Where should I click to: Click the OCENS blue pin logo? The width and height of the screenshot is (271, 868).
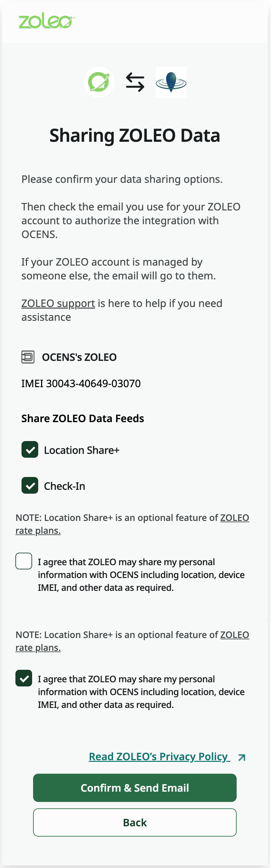coord(171,82)
